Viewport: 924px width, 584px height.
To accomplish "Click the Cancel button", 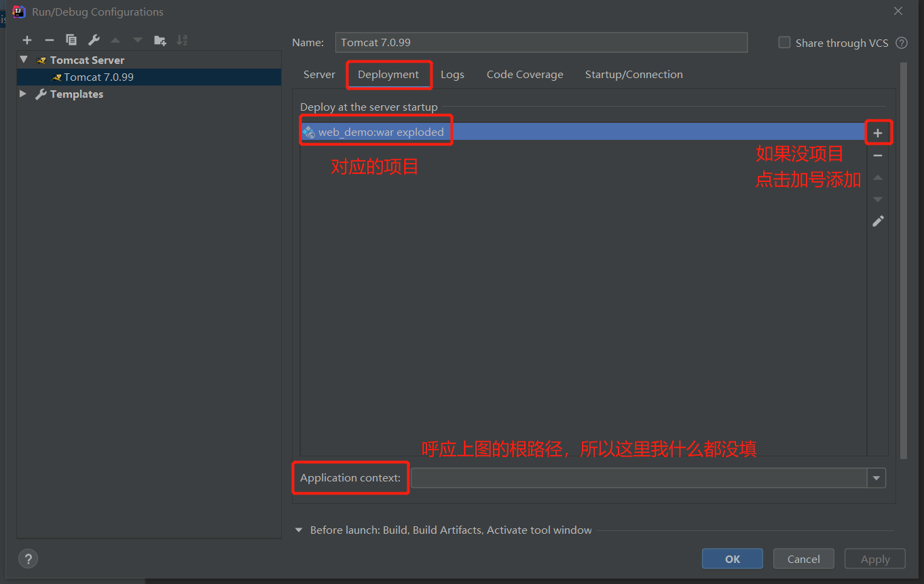I will click(804, 559).
